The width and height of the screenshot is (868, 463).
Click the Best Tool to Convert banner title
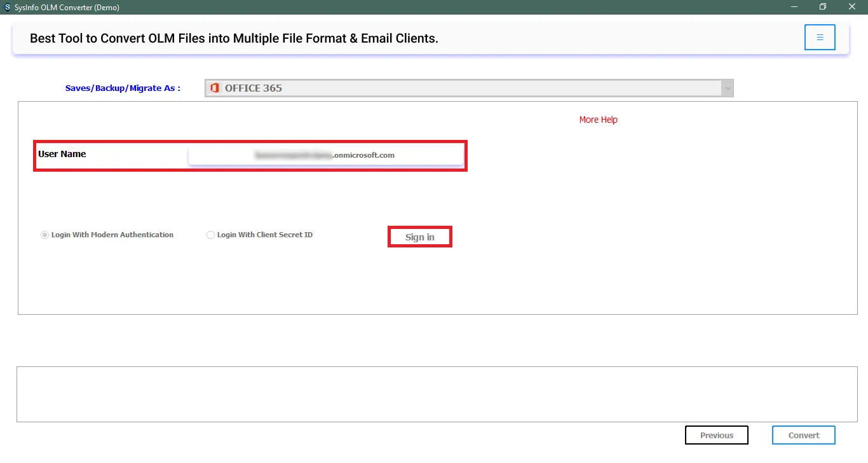(x=234, y=38)
